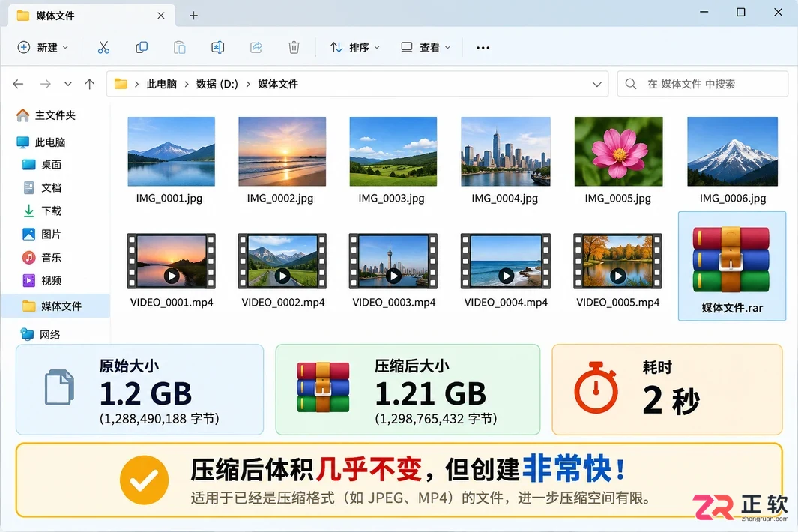798x532 pixels.
Task: Click the Share icon in toolbar
Action: (256, 48)
